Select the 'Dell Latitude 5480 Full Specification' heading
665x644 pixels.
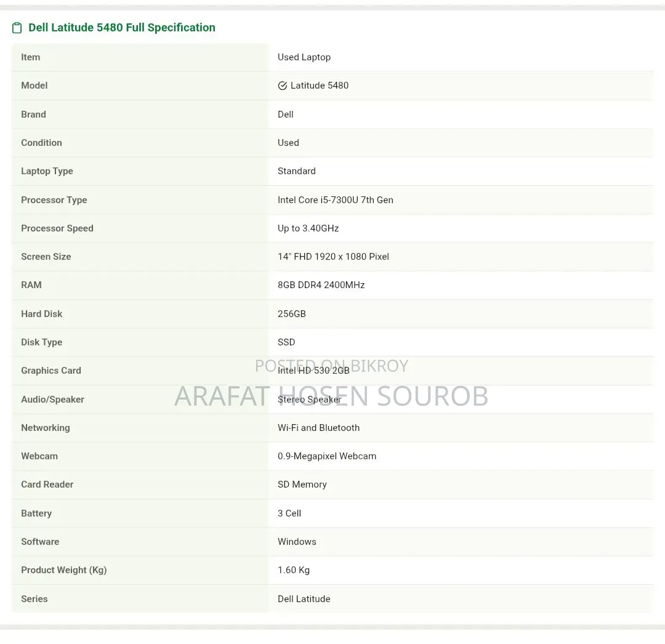(122, 28)
